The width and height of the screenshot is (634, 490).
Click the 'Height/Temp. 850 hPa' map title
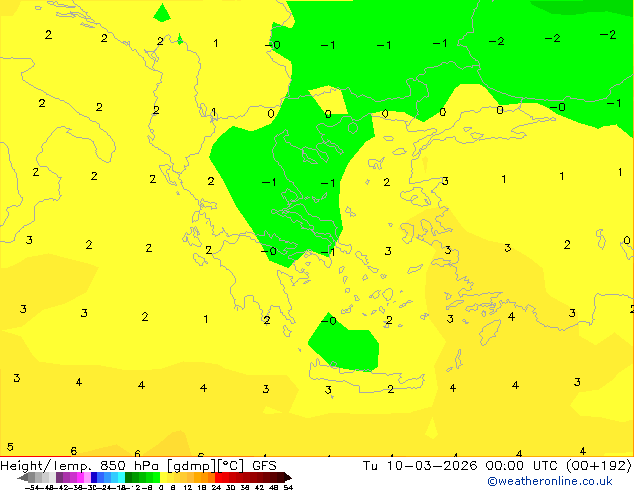coord(79,466)
